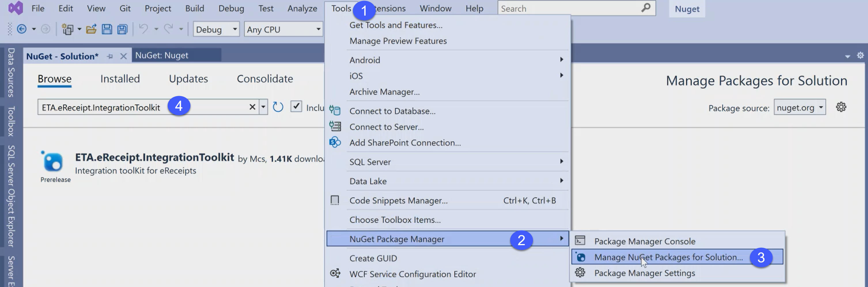Open Package Manager Console via its icon
This screenshot has height=287, width=868.
click(580, 241)
